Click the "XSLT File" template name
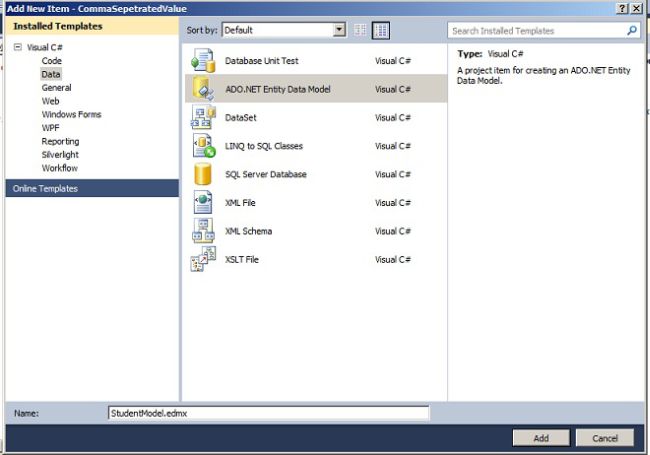Screen dimensions: 650x455 tap(242, 259)
